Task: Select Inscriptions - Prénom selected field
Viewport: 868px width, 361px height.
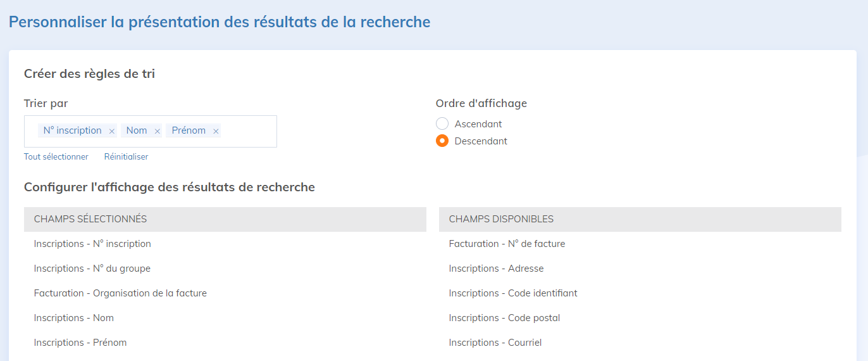Action: 80,343
